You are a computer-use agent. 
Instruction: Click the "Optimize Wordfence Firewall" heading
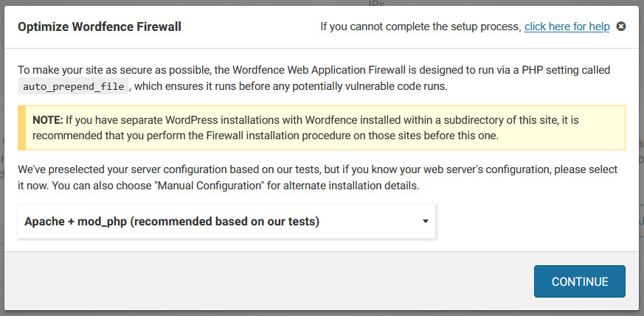(x=100, y=27)
